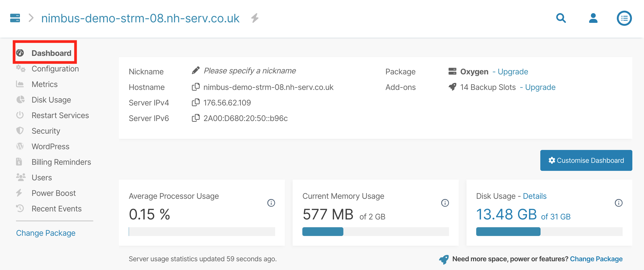Click the memory usage progress bar
The width and height of the screenshot is (644, 270).
[x=375, y=231]
